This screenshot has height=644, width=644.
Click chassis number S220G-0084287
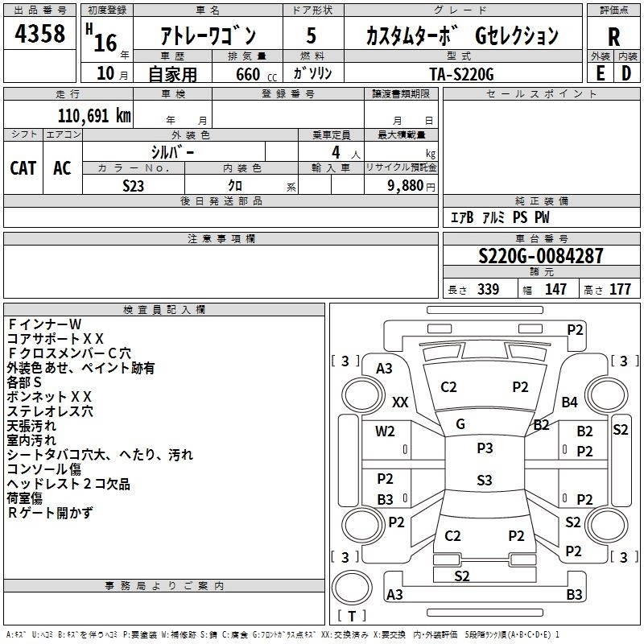[x=541, y=256]
